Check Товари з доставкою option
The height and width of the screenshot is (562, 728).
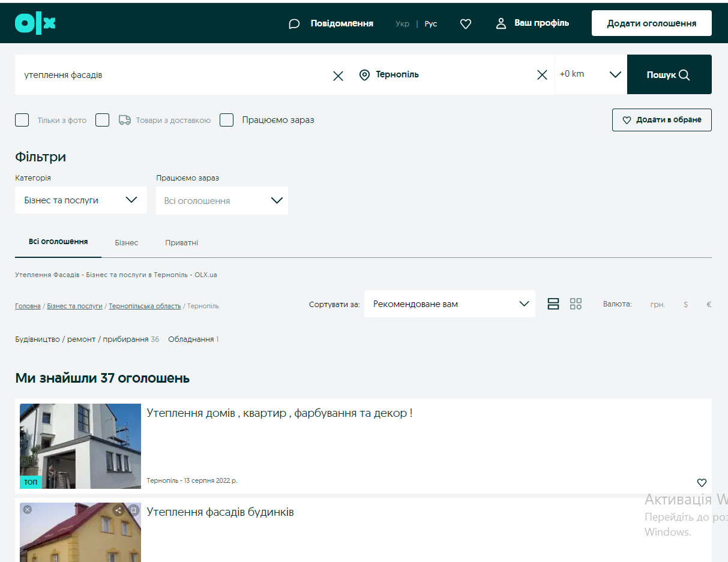tap(102, 120)
